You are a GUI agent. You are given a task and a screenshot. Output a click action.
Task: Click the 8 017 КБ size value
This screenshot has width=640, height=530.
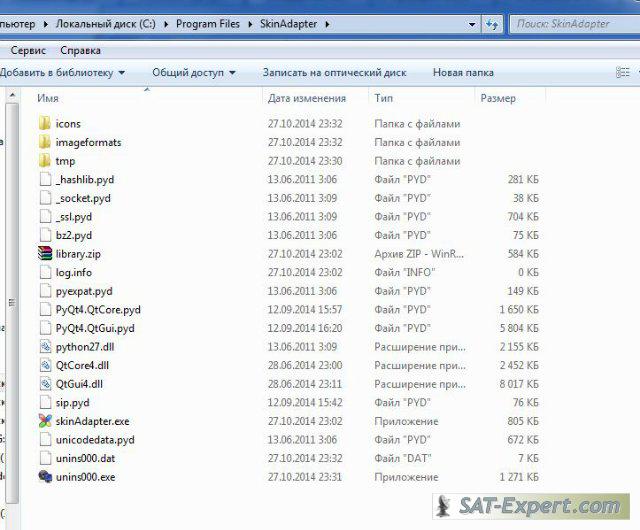[519, 384]
